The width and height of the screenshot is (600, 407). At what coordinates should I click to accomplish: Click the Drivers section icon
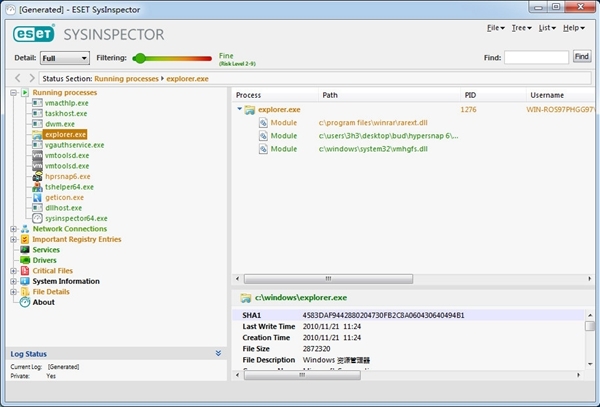tap(25, 260)
